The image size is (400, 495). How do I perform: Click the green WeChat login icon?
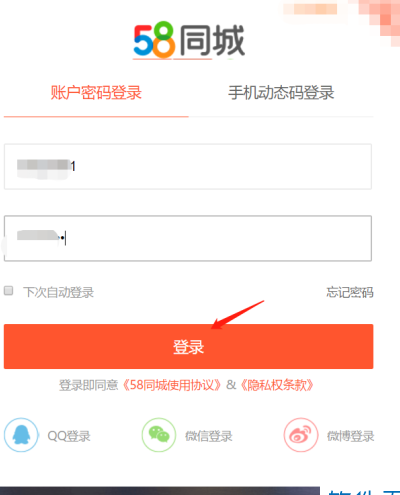159,435
